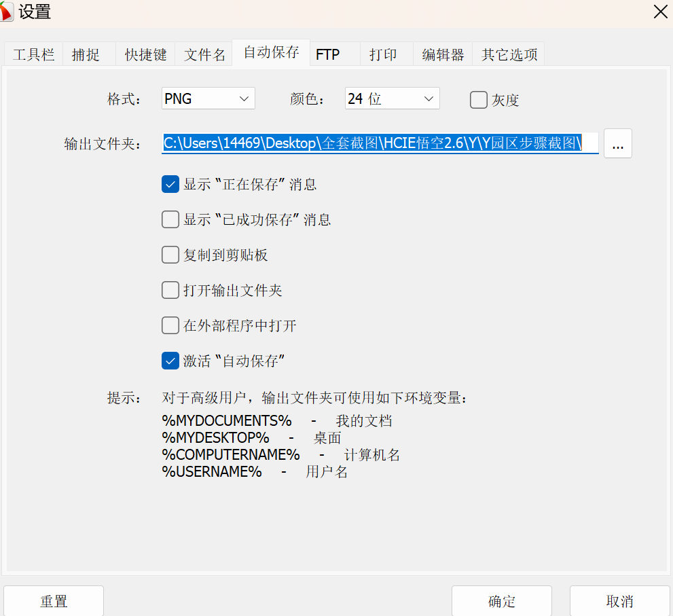Viewport: 673px width, 616px height.
Task: Expand the 颜色 24 位 dropdown
Action: (392, 98)
